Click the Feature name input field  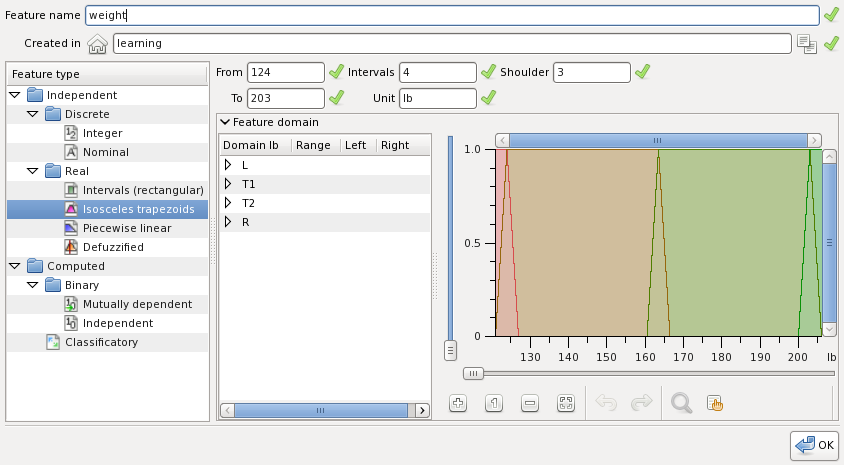(x=452, y=15)
